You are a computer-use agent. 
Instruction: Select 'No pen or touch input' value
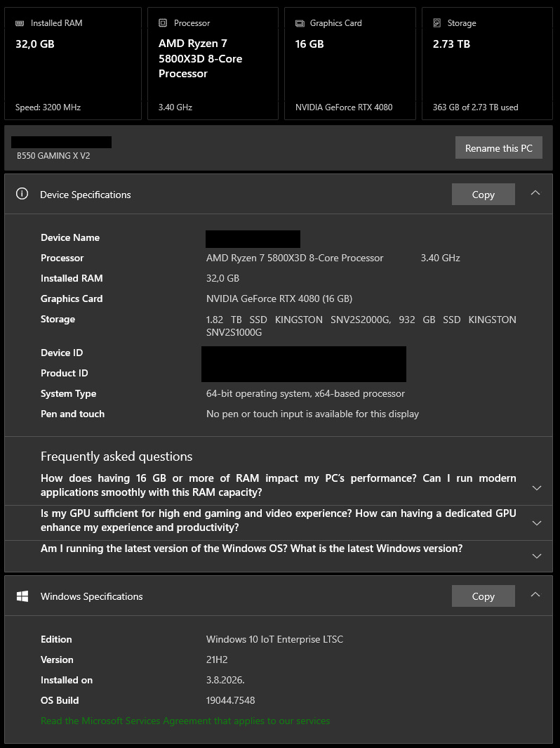pos(313,414)
